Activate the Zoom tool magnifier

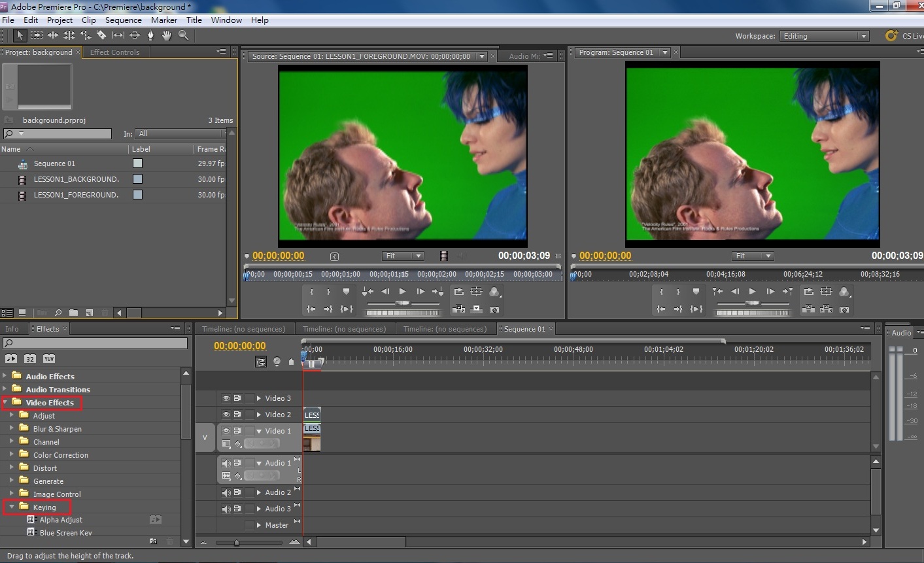click(x=183, y=35)
